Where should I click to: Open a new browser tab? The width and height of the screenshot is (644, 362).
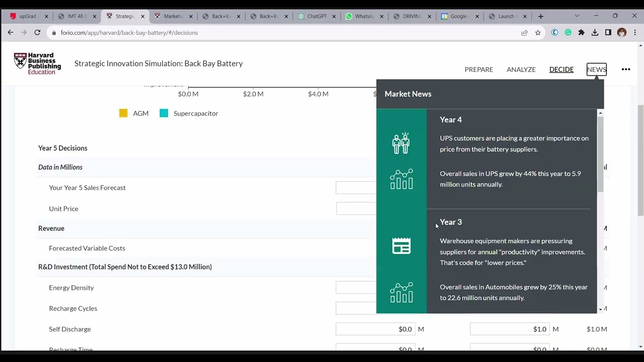point(541,16)
